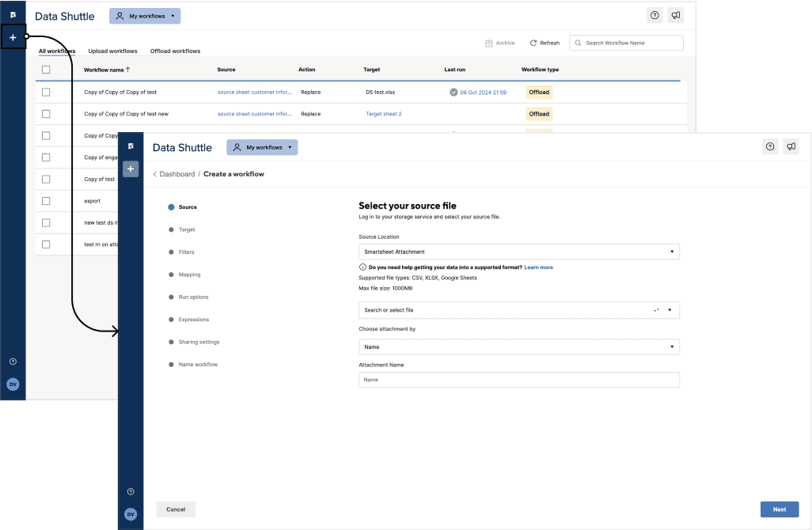Check the third workflow row starting 'Copy of Copy'

point(46,135)
